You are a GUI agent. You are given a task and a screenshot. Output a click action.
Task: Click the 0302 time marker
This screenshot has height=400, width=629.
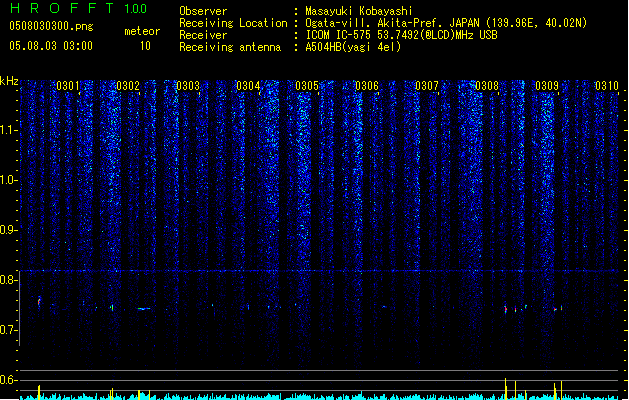(128, 86)
